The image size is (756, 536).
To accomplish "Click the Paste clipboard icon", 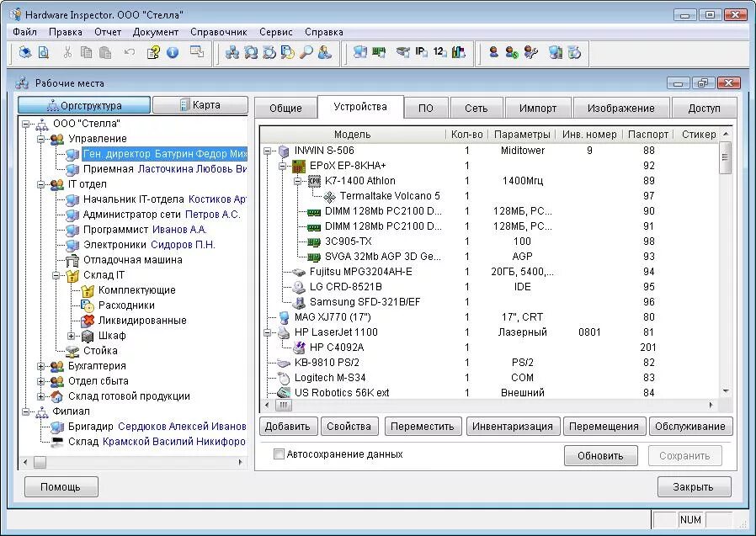I will pyautogui.click(x=105, y=52).
